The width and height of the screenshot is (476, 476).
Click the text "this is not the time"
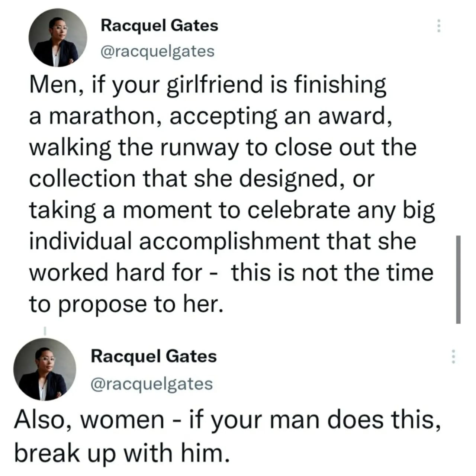click(x=332, y=273)
